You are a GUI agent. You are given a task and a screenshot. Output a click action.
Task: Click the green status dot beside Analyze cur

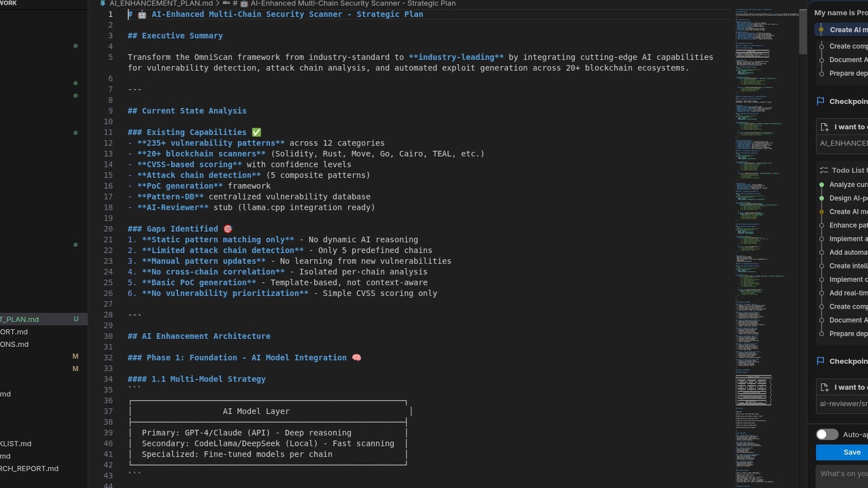coord(822,185)
